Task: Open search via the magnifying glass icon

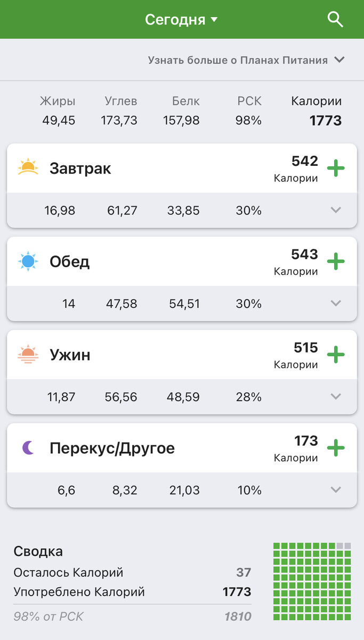Action: click(x=335, y=19)
